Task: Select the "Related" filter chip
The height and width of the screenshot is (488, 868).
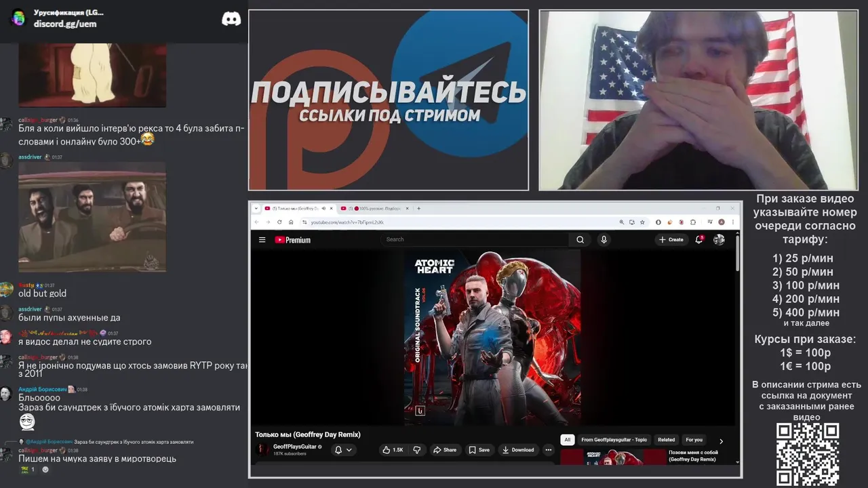Action: 667,440
